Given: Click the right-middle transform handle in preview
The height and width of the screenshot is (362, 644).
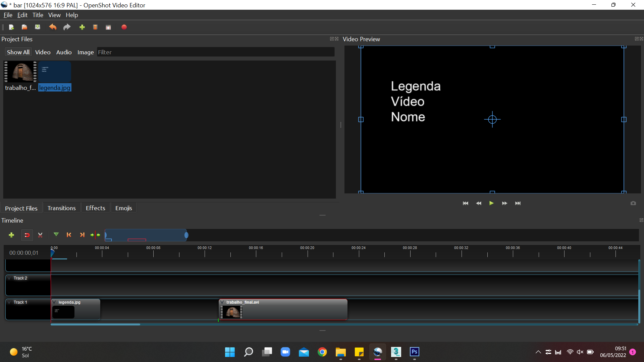Looking at the screenshot, I should [x=624, y=119].
